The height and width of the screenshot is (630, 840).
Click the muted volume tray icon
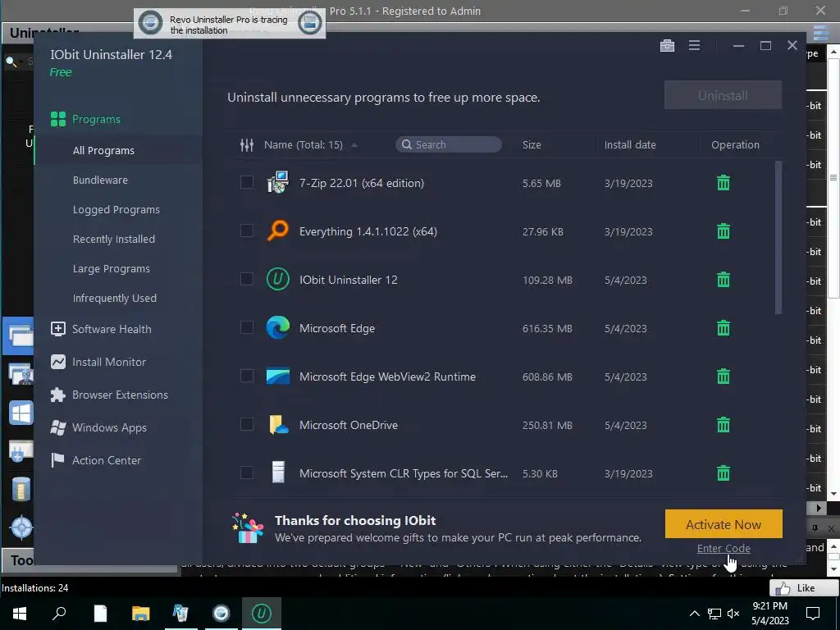pyautogui.click(x=733, y=614)
